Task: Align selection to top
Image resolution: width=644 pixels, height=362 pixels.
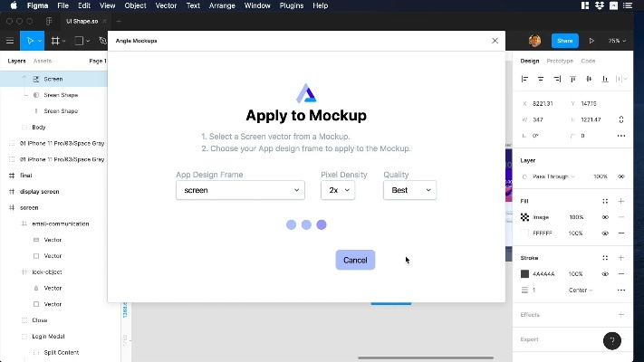Action: (x=573, y=79)
